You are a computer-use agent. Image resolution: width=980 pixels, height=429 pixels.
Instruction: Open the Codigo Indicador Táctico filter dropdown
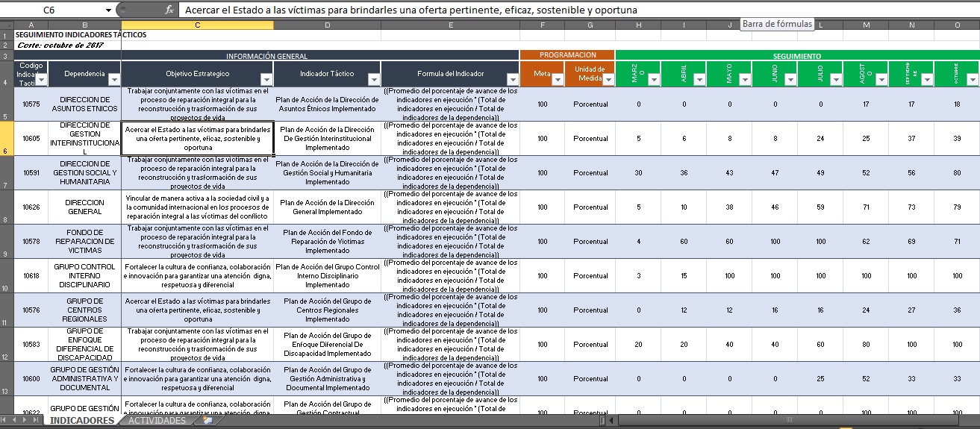[x=41, y=80]
